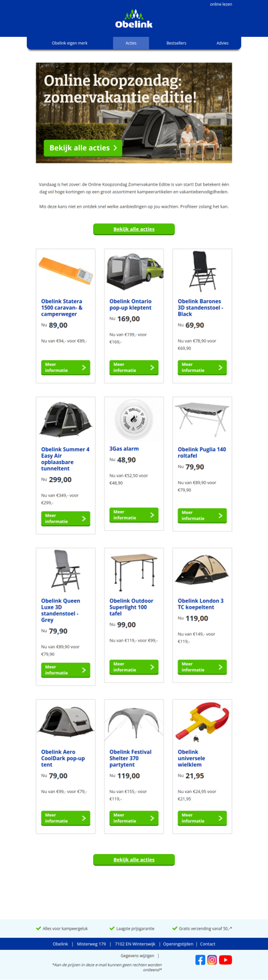Screen dimensions: 268x980
Task: Open the online lezen link
Action: [221, 4]
